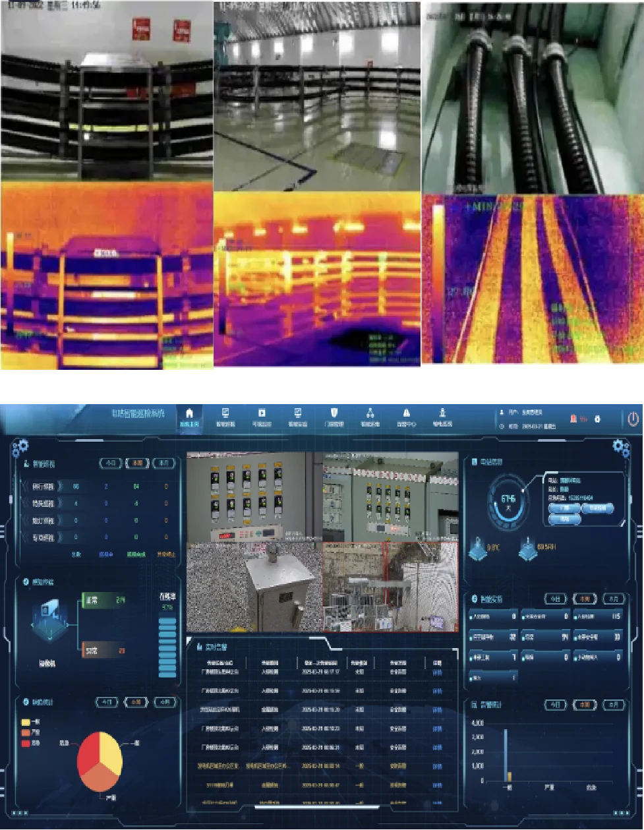Click the 例行巡视 row in patrol panel
The width and height of the screenshot is (644, 830).
pyautogui.click(x=96, y=487)
